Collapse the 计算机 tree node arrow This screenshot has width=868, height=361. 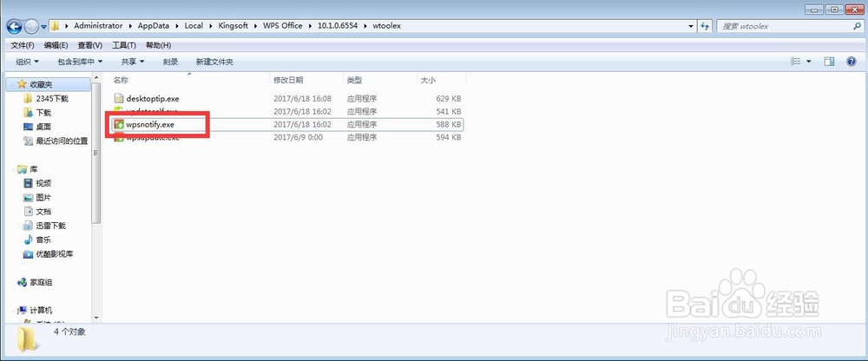tap(14, 312)
